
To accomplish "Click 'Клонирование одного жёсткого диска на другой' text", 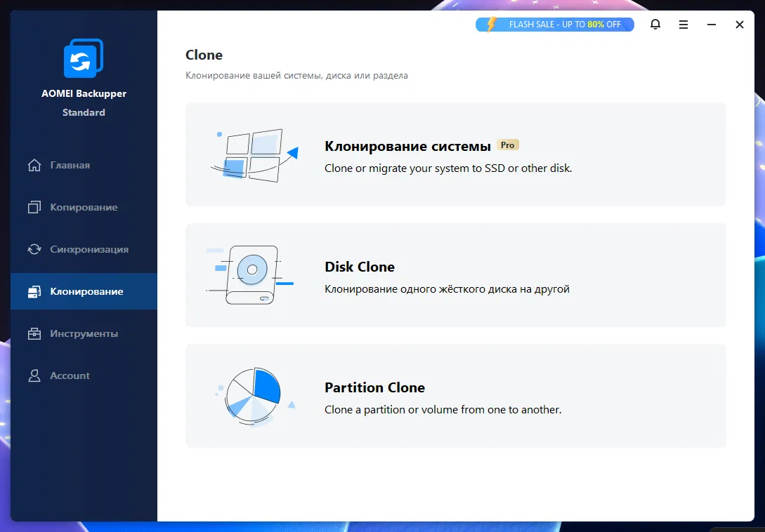I will (x=447, y=289).
